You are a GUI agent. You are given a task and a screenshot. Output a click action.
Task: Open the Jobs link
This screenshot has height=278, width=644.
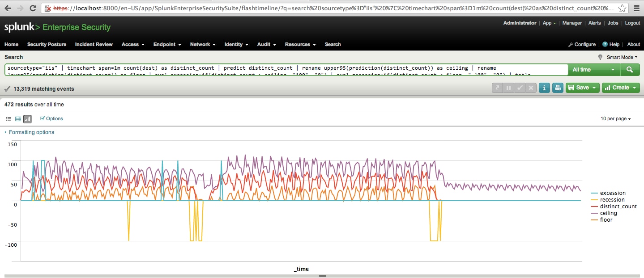(613, 23)
